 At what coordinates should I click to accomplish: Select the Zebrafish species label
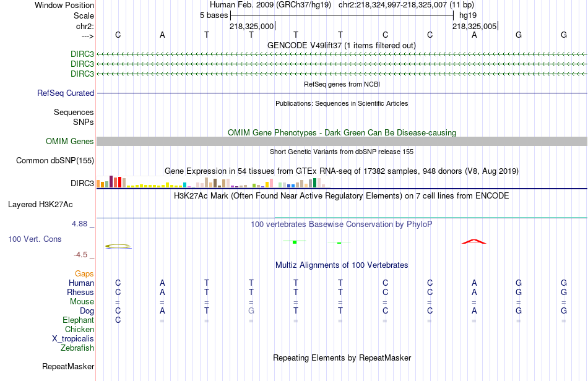click(x=77, y=348)
